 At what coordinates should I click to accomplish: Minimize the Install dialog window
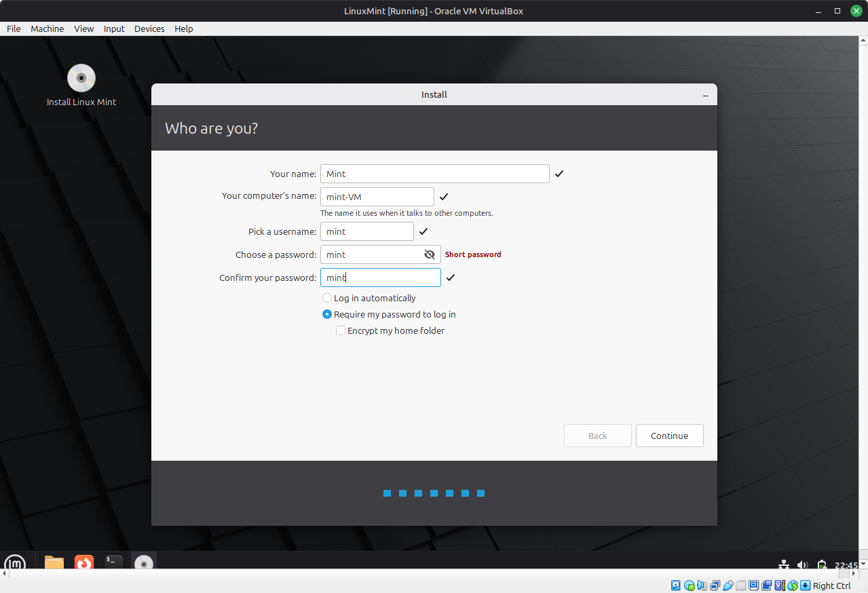point(706,96)
